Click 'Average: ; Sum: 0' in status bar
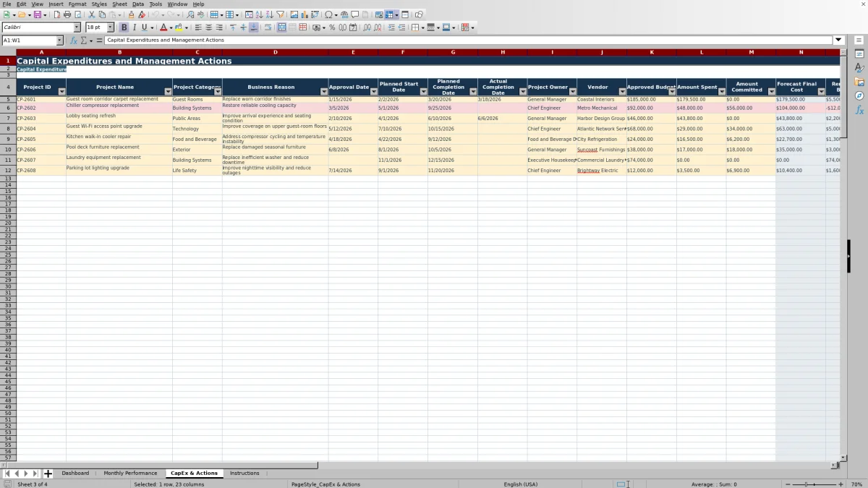The width and height of the screenshot is (868, 488). [x=714, y=484]
